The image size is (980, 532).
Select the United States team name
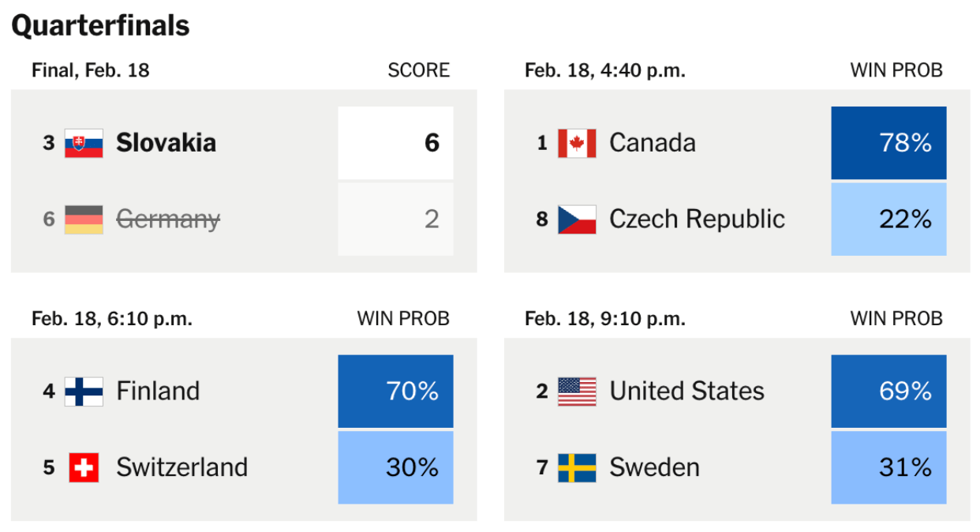coord(686,392)
